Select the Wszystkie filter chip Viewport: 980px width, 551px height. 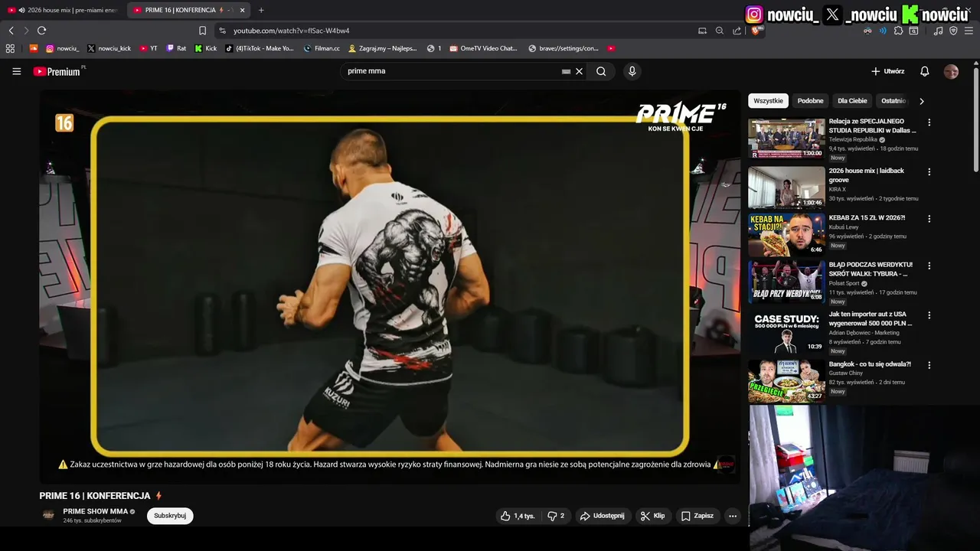pos(768,101)
